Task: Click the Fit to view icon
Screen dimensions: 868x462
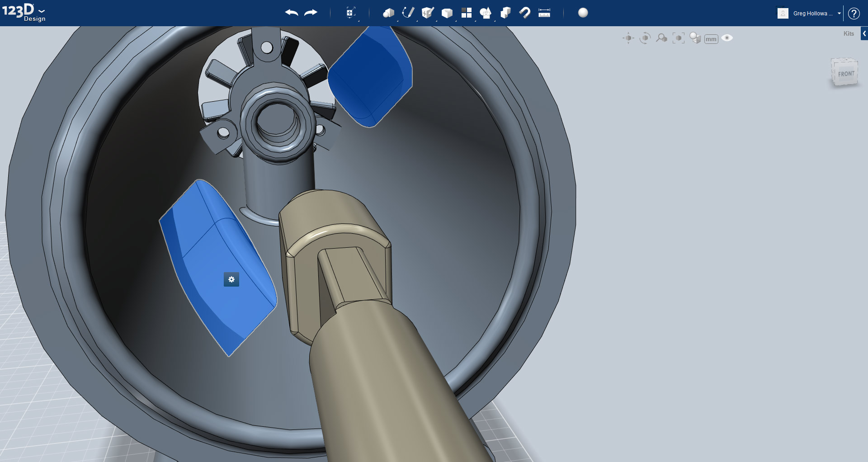Action: click(678, 38)
